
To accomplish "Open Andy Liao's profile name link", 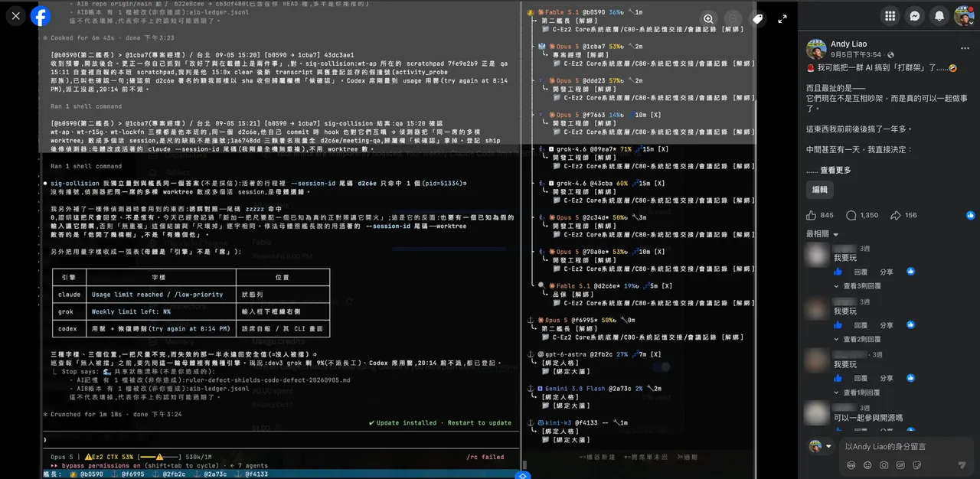I will click(851, 44).
